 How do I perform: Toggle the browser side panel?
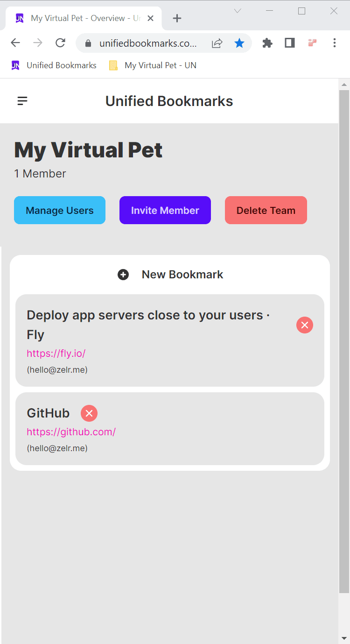[290, 43]
